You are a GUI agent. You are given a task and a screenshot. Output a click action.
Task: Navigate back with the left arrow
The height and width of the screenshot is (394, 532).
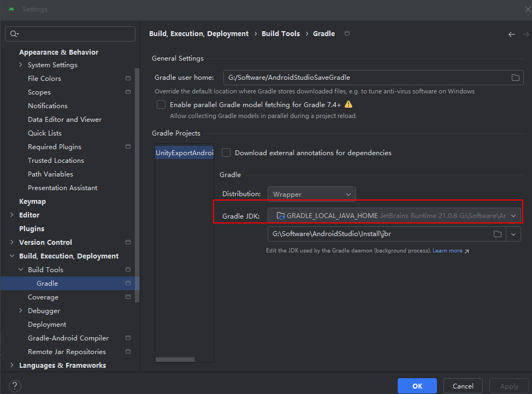(x=512, y=34)
